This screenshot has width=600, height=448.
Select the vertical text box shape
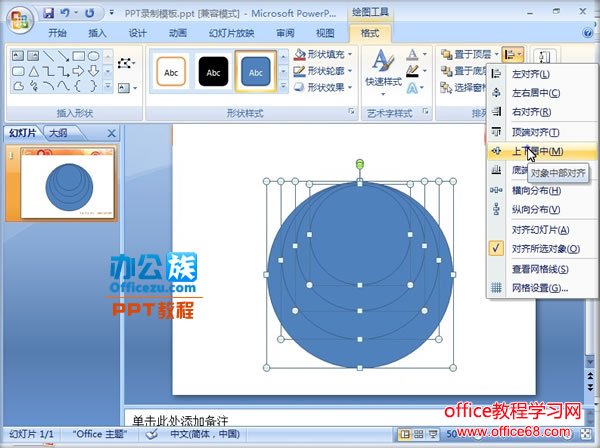(33, 56)
